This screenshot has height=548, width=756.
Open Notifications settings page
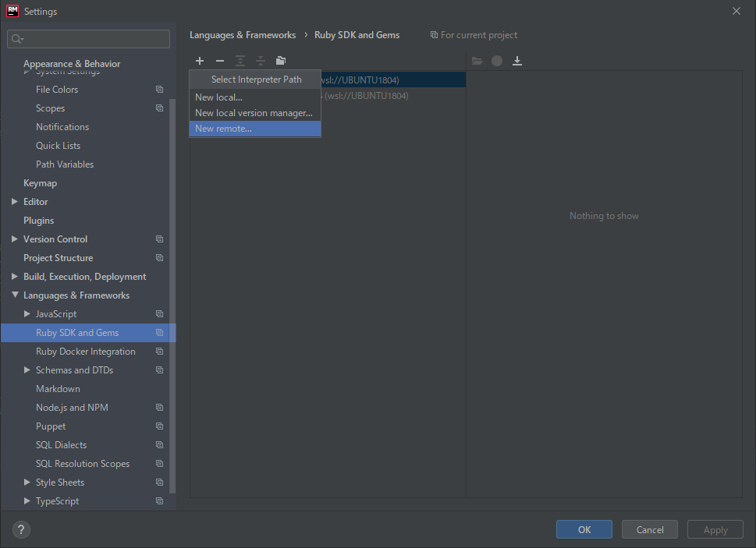(62, 127)
